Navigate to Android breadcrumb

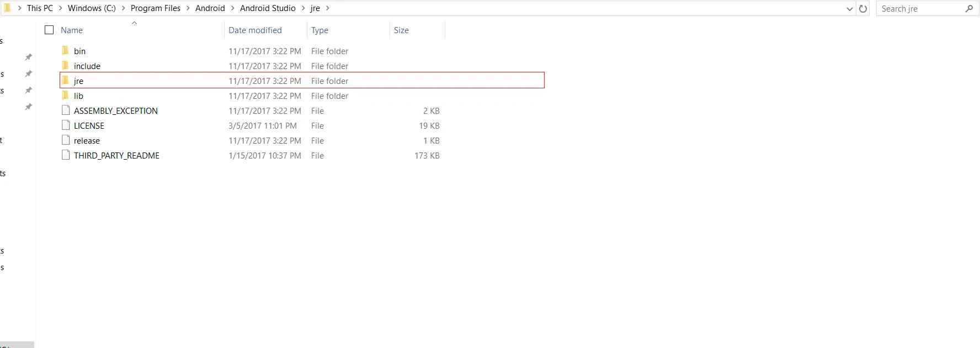pos(210,8)
